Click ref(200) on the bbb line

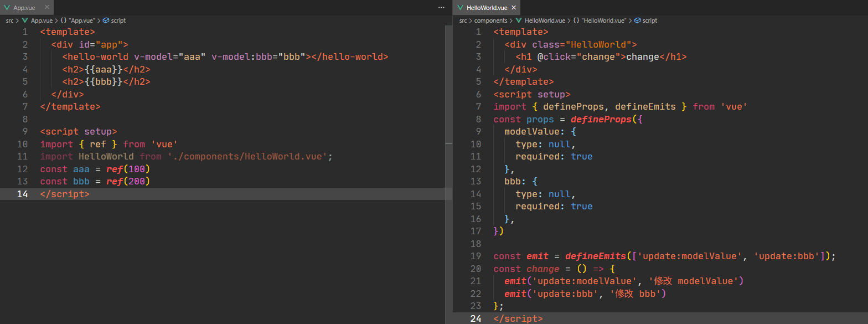click(x=128, y=181)
